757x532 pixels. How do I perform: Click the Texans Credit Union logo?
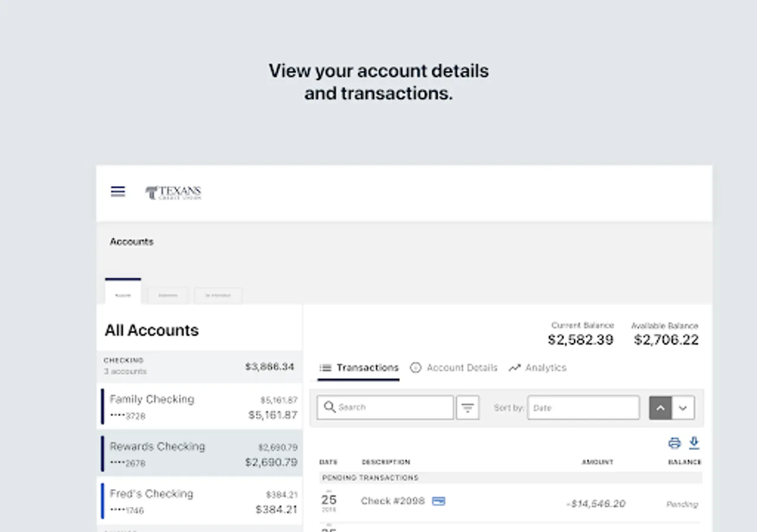point(173,193)
